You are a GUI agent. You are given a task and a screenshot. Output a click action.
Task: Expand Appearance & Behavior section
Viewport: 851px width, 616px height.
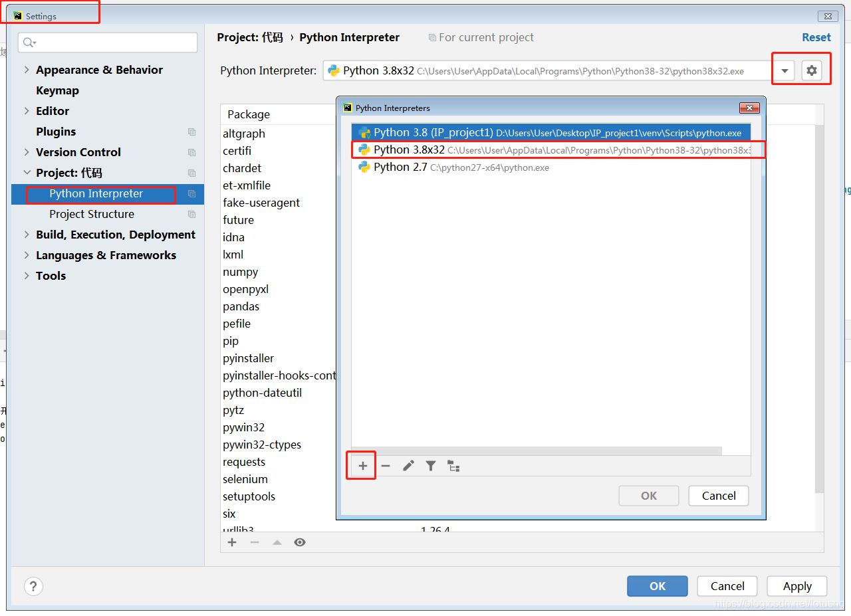click(x=27, y=70)
